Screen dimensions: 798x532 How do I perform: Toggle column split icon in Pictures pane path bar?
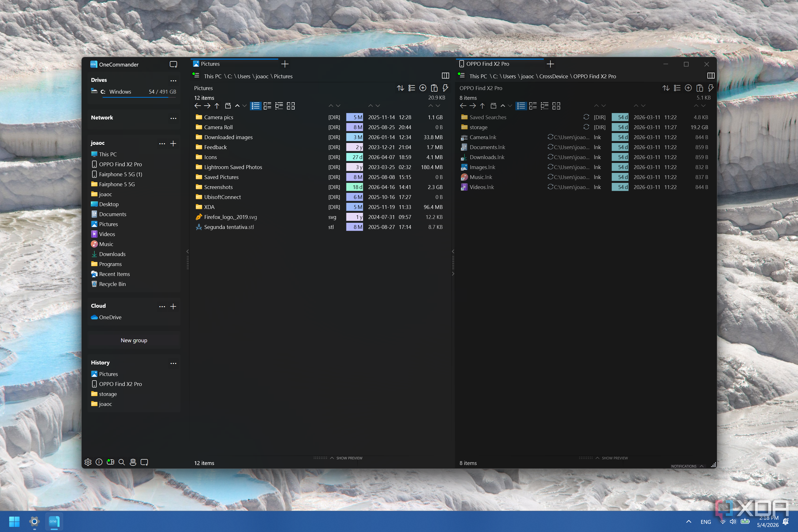(x=446, y=76)
